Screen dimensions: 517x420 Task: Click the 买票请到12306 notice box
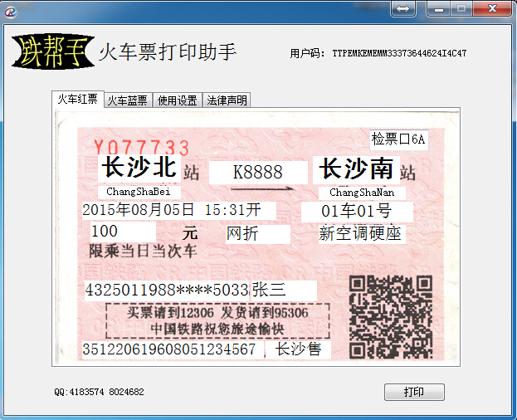pyautogui.click(x=217, y=320)
